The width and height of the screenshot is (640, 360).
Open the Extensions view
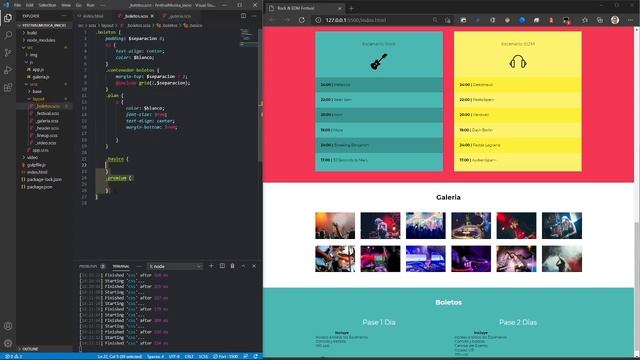tap(8, 88)
